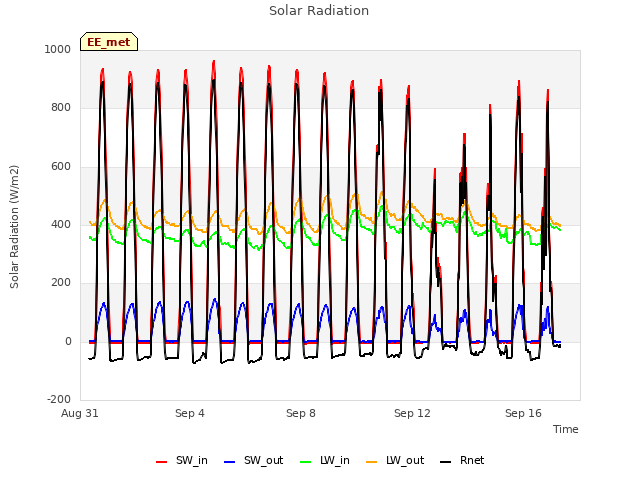Viewport: 640px width, 480px height.
Task: Click the orange LW_out legend swatch
Action: pos(372,462)
